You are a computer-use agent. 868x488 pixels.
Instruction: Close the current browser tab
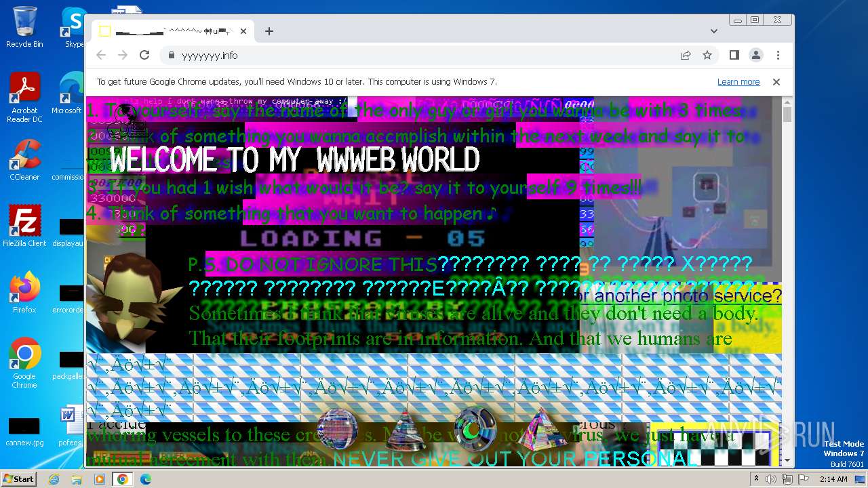(x=243, y=31)
